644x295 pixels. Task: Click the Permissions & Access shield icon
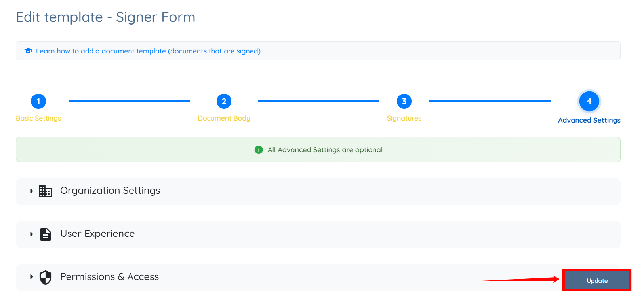[46, 278]
